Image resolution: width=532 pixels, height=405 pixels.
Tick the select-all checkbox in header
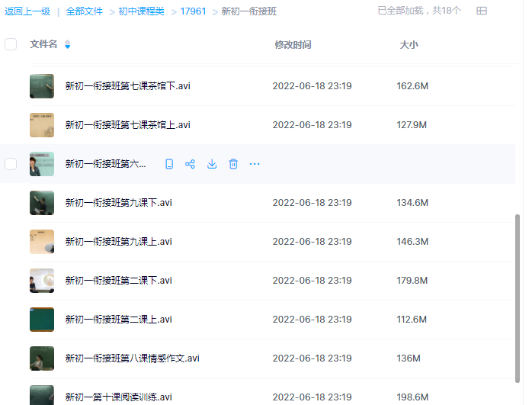pos(11,44)
